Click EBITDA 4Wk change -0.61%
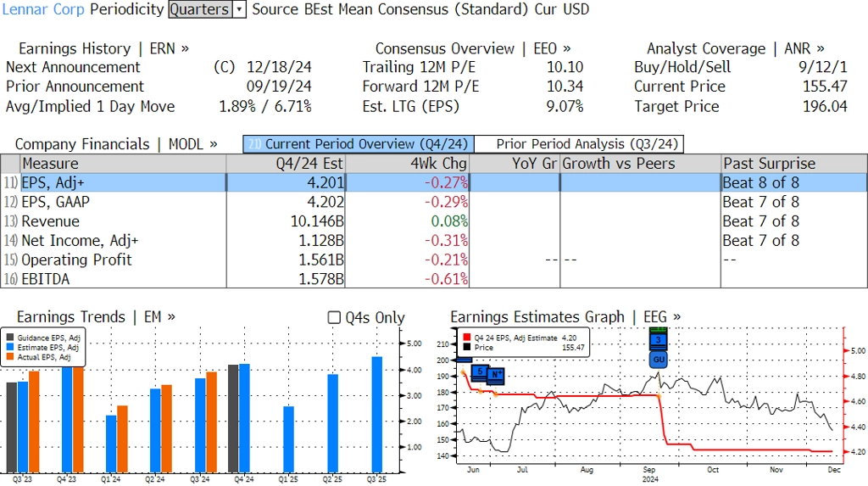 click(x=446, y=279)
